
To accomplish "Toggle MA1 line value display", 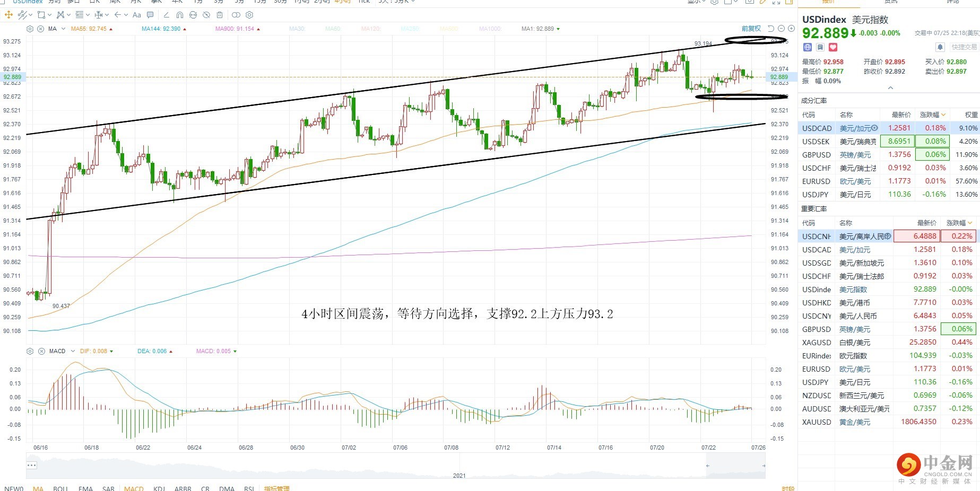I will 541,29.
